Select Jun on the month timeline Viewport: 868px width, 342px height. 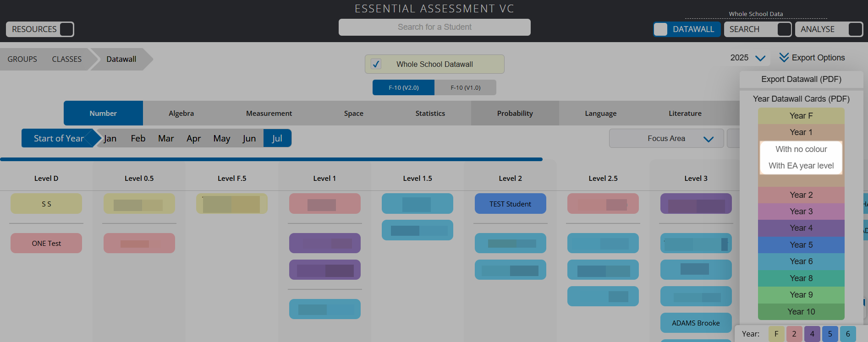click(249, 138)
